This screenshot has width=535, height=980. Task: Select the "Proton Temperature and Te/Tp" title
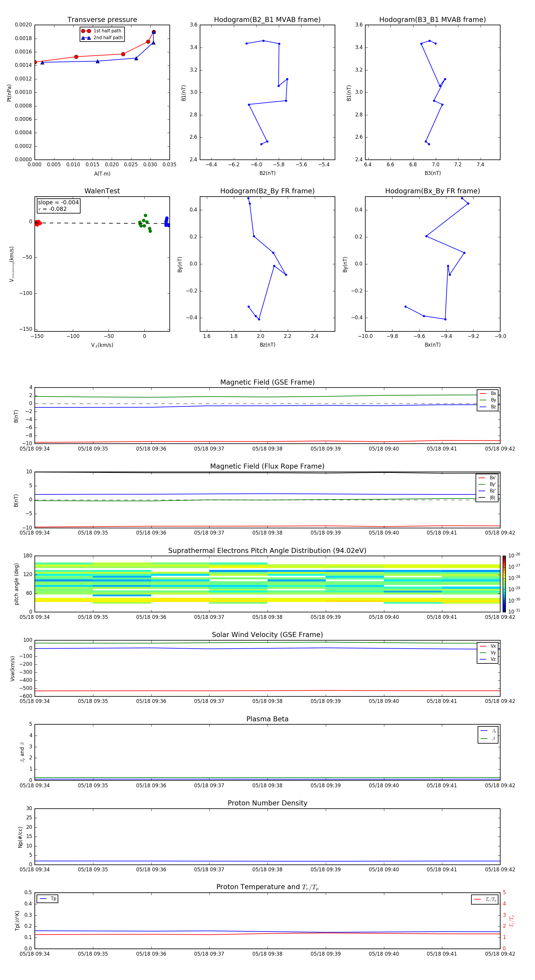click(267, 887)
